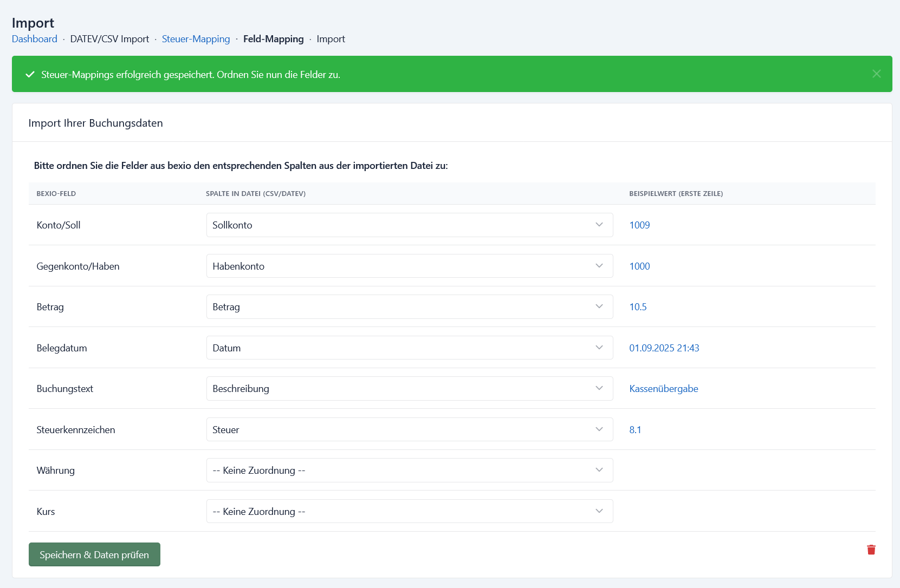Click the example date 01.09.2025 21:43
This screenshot has height=588, width=900.
coord(664,348)
